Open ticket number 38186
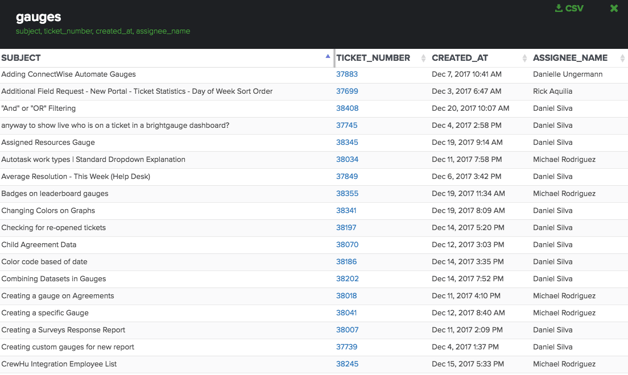The width and height of the screenshot is (628, 375). pyautogui.click(x=346, y=262)
